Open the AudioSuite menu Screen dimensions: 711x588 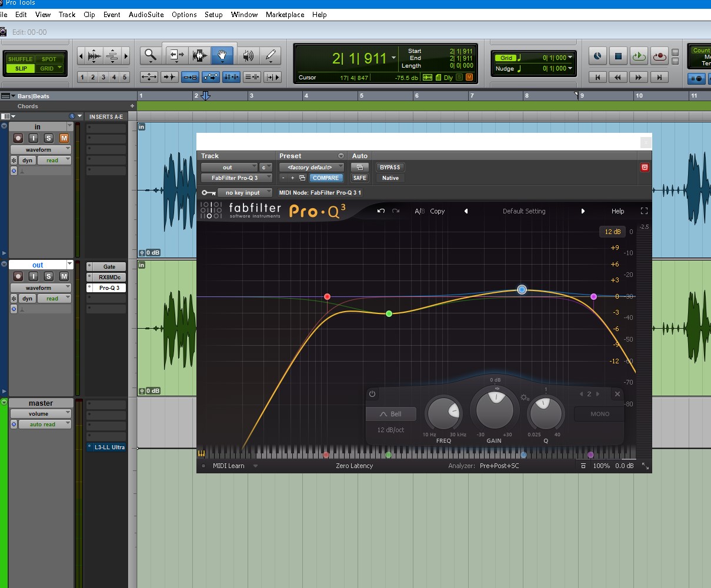[x=146, y=15]
